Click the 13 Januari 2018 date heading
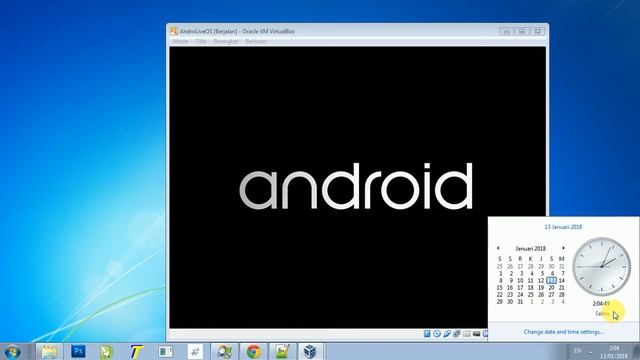640x360 pixels. [x=563, y=227]
